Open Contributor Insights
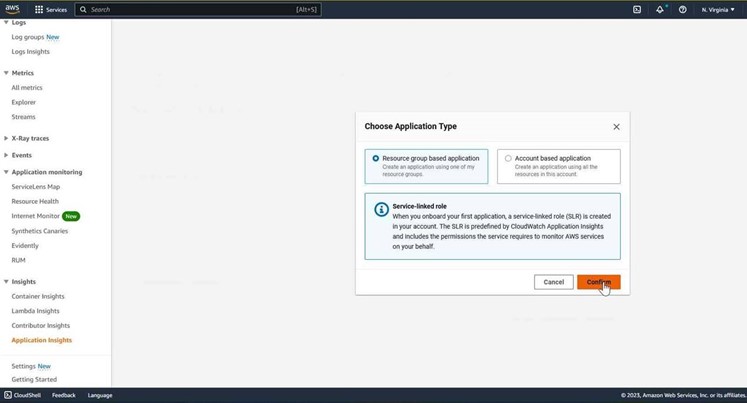This screenshot has height=403, width=747. click(40, 325)
